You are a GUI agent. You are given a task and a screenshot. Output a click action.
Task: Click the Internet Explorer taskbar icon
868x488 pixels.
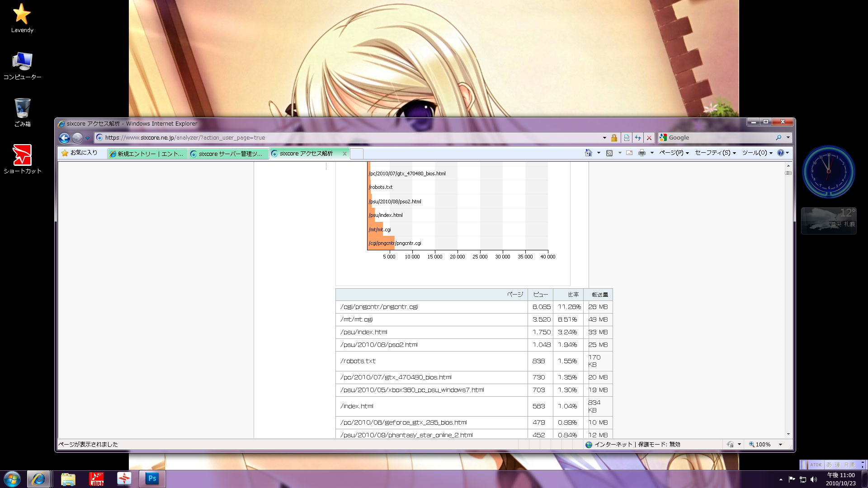[x=38, y=479]
